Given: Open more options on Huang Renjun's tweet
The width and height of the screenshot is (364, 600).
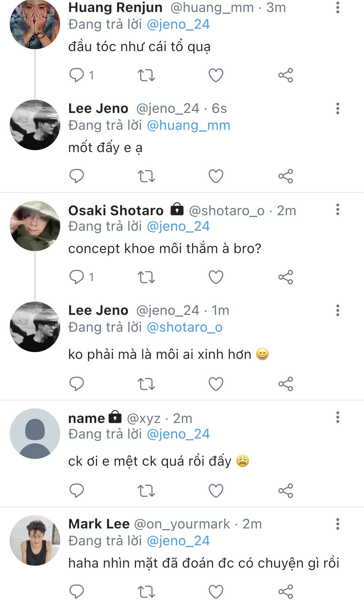Looking at the screenshot, I should (337, 7).
